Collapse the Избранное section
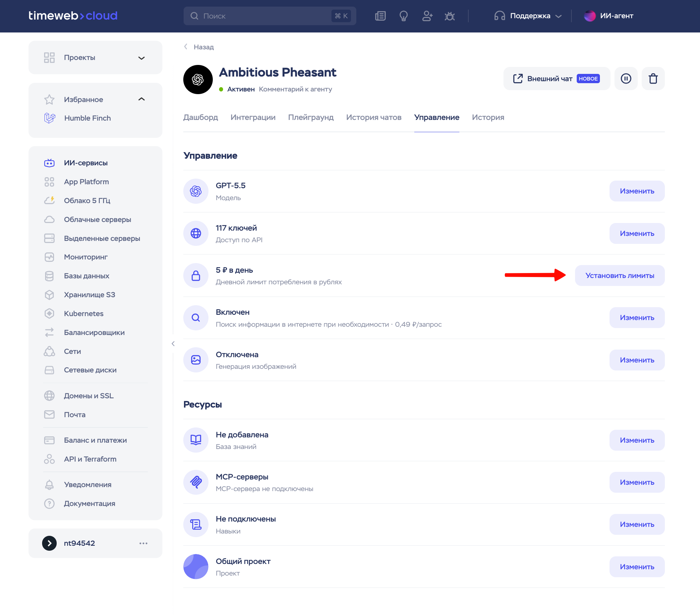Screen dimensions: 700x615 141,99
